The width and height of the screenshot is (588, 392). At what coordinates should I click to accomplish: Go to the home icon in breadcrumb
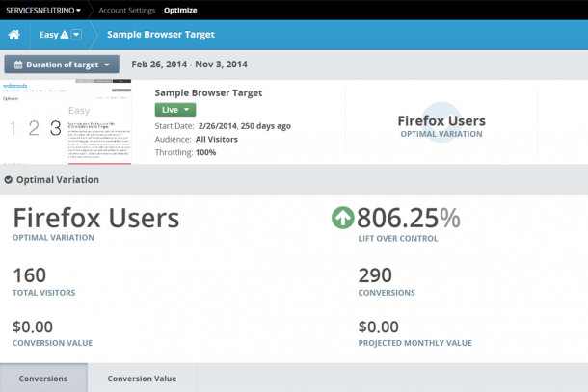coord(14,35)
